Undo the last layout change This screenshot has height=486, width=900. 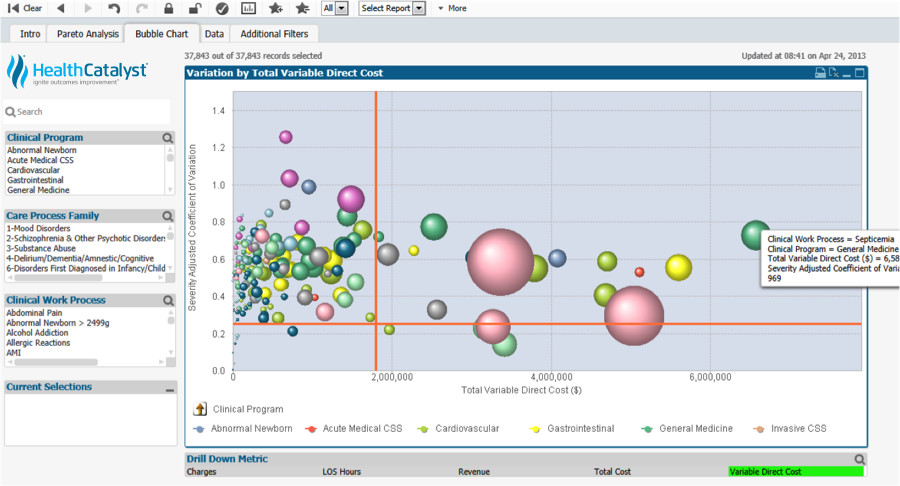click(x=114, y=8)
